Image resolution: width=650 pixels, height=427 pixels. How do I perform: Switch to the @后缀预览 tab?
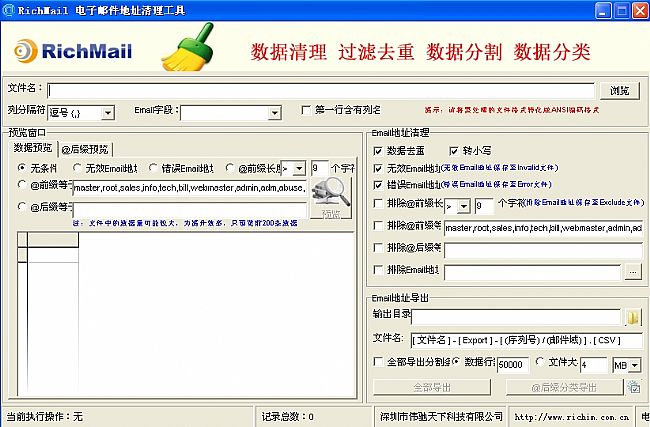(x=85, y=149)
